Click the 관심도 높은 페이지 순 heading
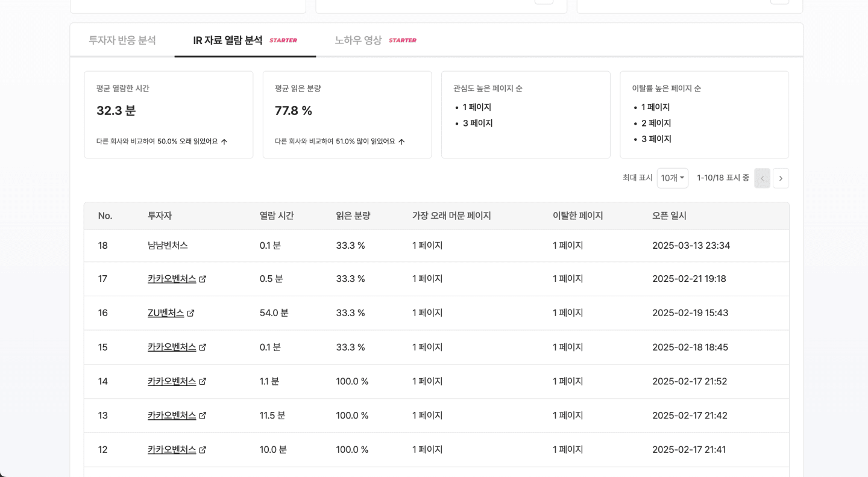The width and height of the screenshot is (868, 477). (x=488, y=89)
